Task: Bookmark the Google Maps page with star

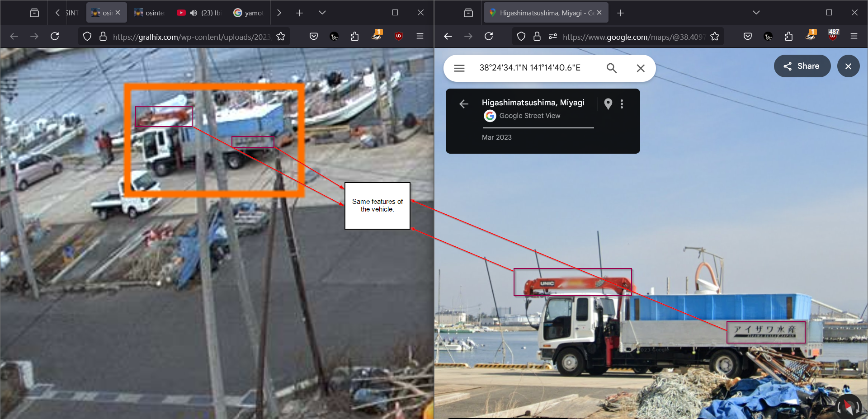Action: click(x=715, y=37)
